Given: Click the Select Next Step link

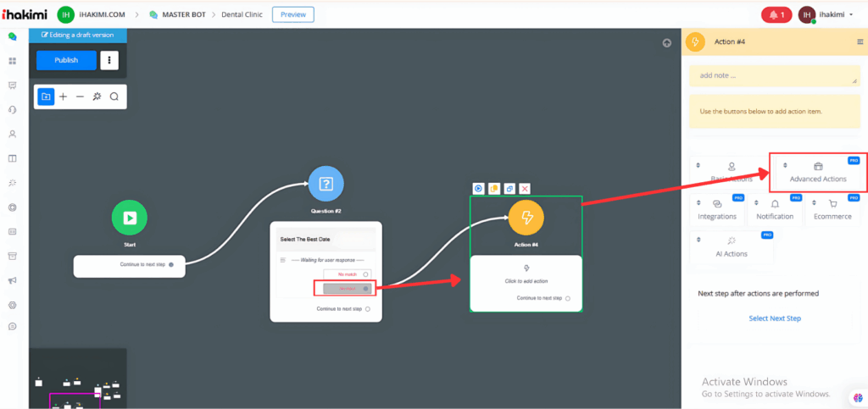Looking at the screenshot, I should point(775,318).
